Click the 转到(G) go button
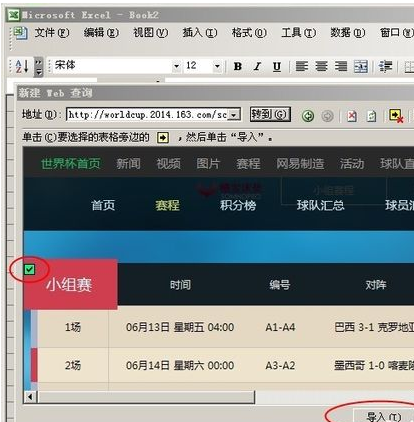The width and height of the screenshot is (414, 422). (270, 114)
